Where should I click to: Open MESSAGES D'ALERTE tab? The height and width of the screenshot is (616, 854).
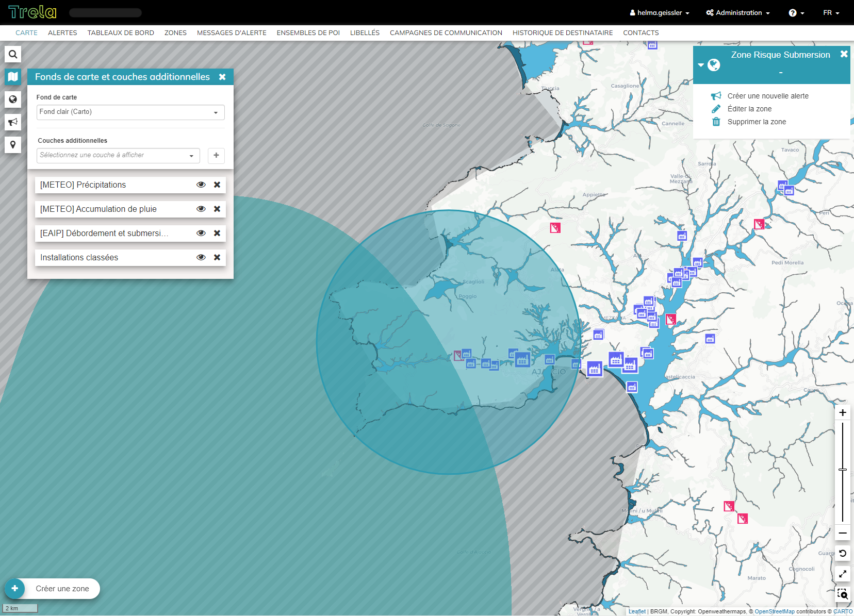click(x=232, y=32)
